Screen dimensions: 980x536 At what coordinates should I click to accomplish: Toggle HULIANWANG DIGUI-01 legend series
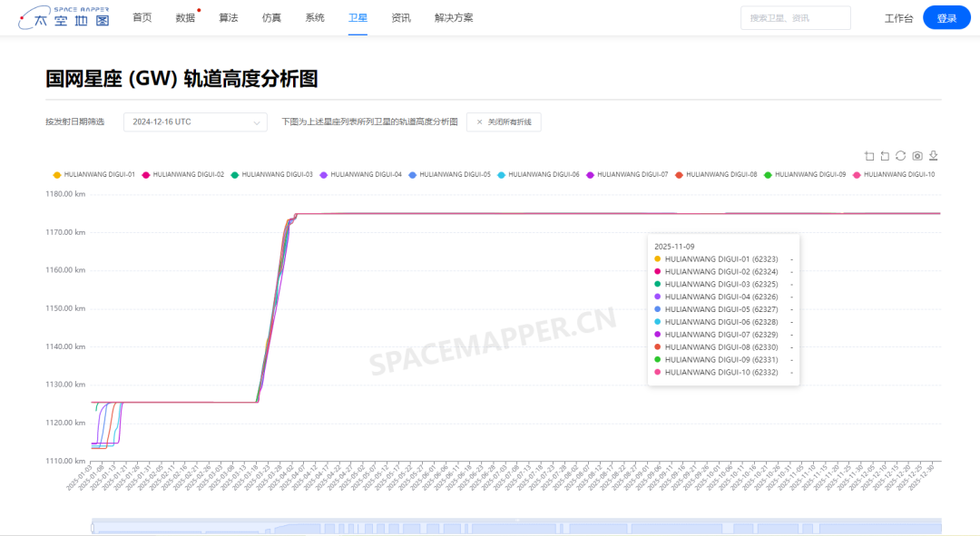[94, 174]
